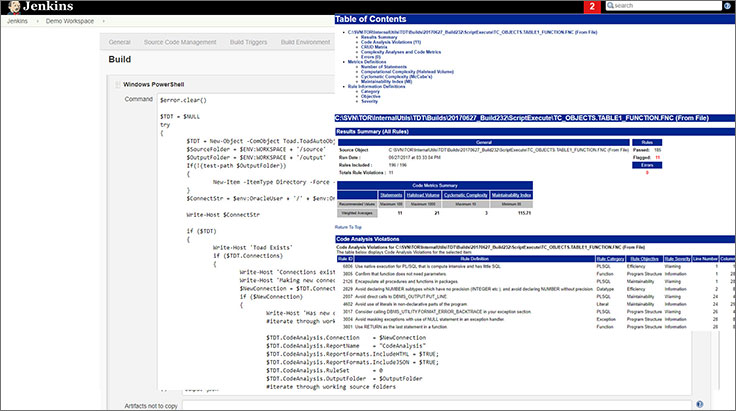Click help icon next to Artifacts field
The width and height of the screenshot is (736, 411).
tap(699, 404)
